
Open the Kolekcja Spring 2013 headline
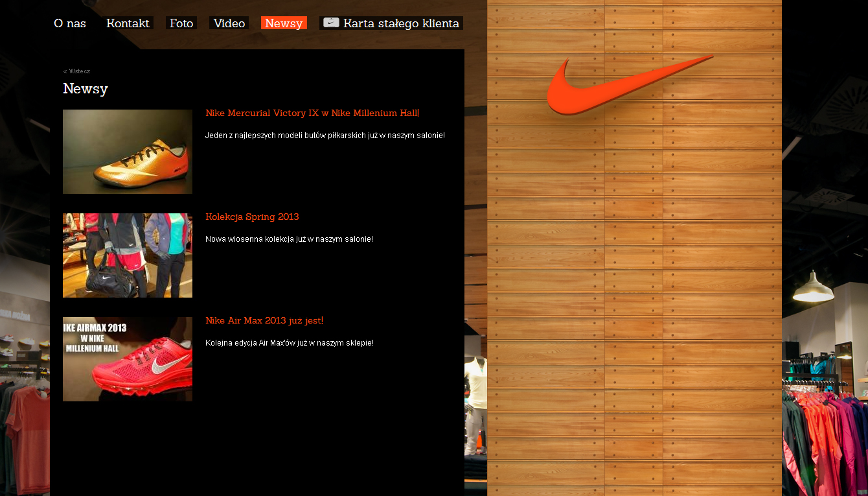(x=252, y=217)
